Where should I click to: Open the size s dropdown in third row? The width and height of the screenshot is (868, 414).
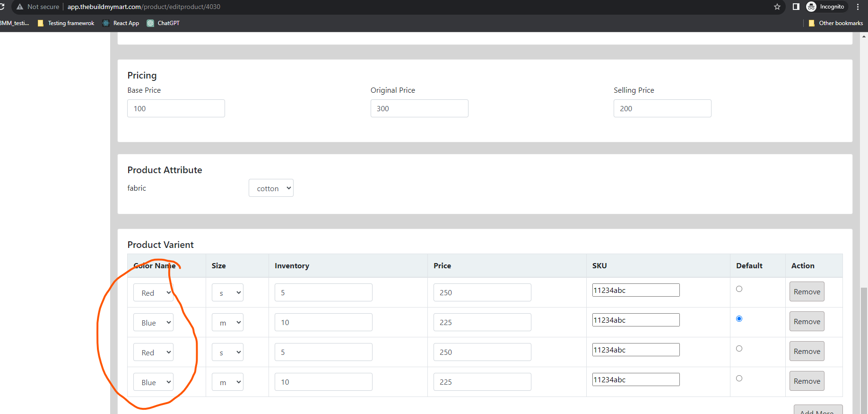coord(227,352)
